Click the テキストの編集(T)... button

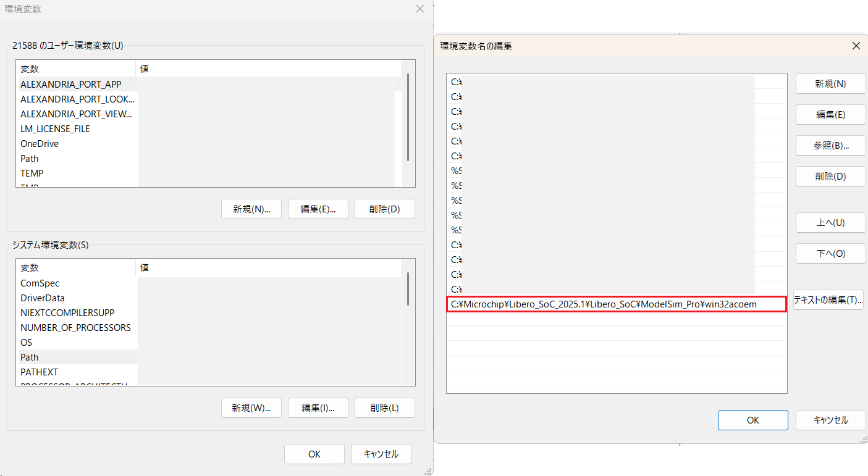828,300
